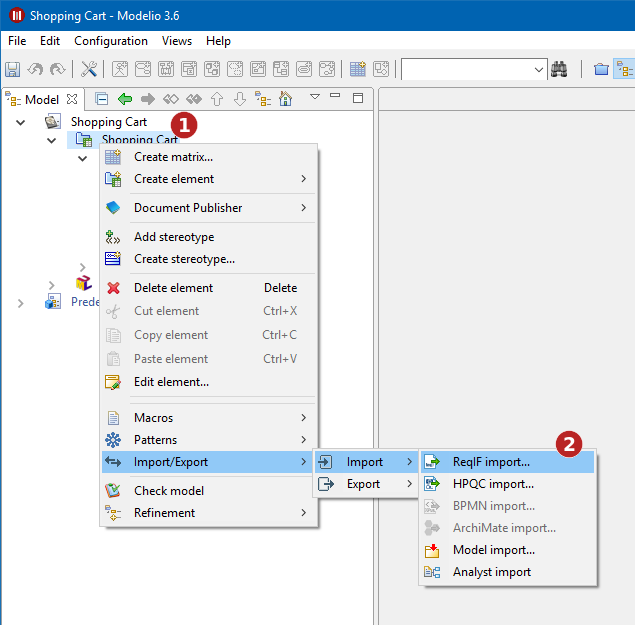
Task: Expand the Create element submenu arrow
Action: pos(304,179)
